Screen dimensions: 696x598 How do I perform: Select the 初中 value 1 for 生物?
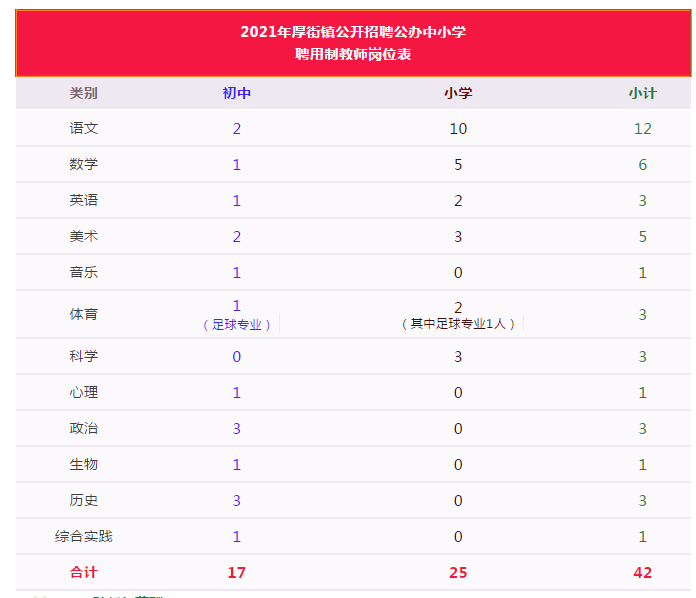tap(237, 465)
